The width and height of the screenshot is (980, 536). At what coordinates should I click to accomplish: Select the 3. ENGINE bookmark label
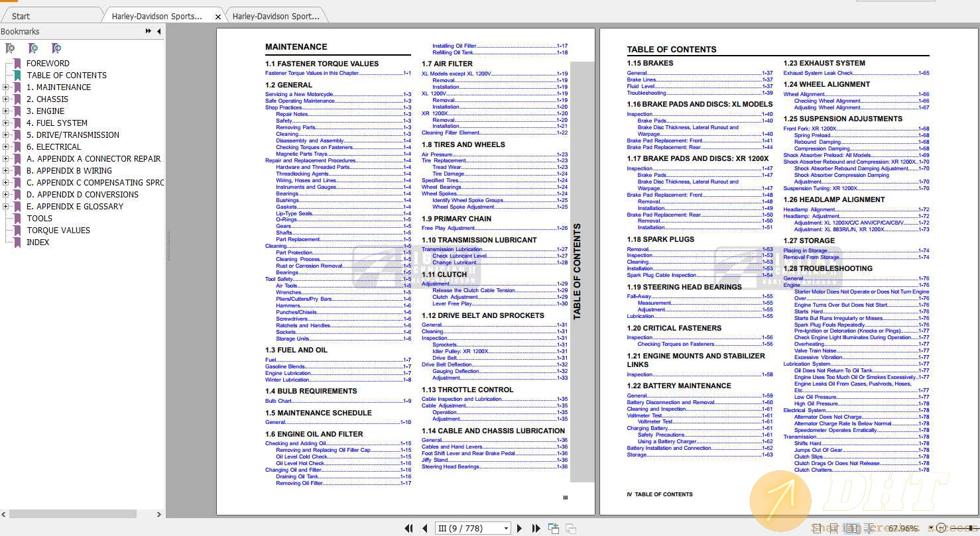pyautogui.click(x=46, y=111)
